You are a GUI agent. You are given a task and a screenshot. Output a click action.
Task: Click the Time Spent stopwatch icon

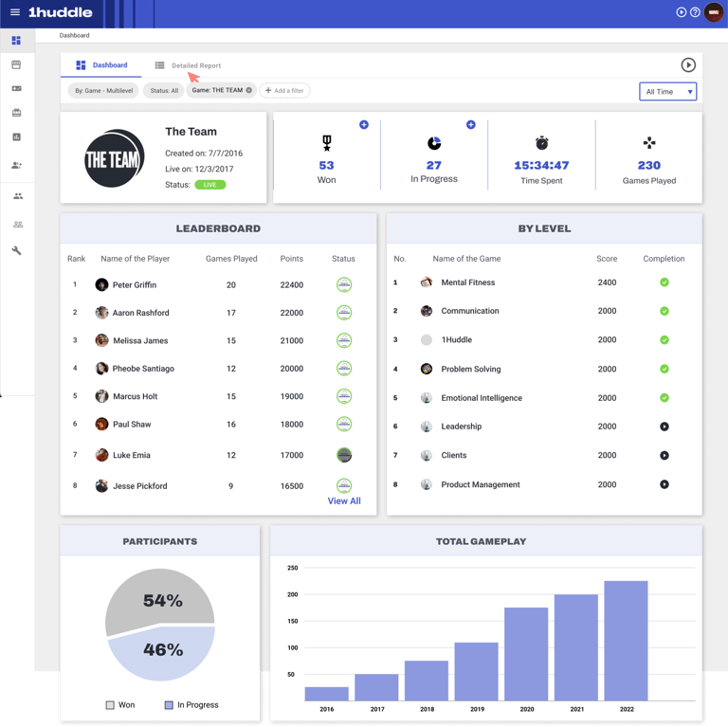point(542,142)
